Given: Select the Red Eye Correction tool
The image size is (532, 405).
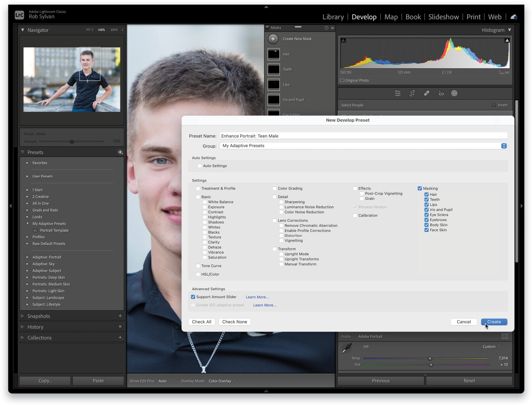Looking at the screenshot, I should point(441,93).
